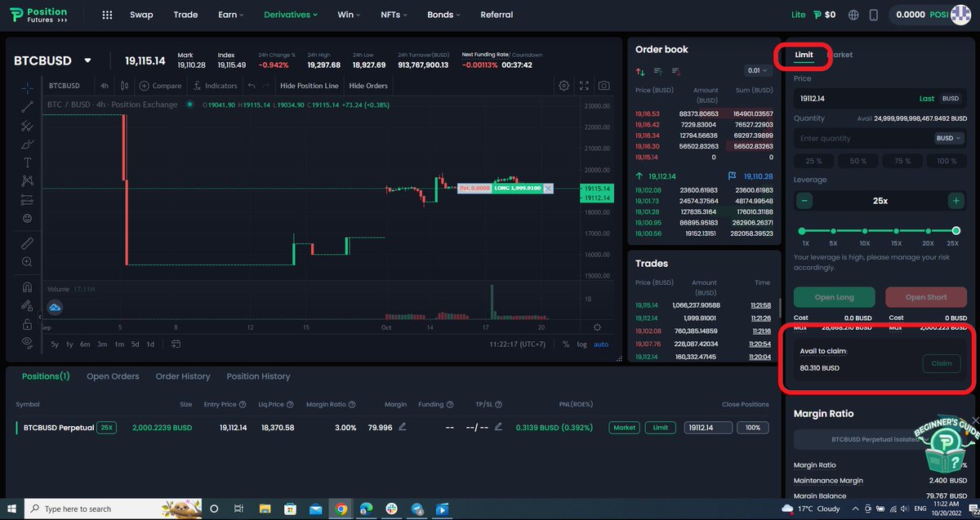Toggle percent scale on chart
Screen dimensions: 980x520
pos(566,344)
